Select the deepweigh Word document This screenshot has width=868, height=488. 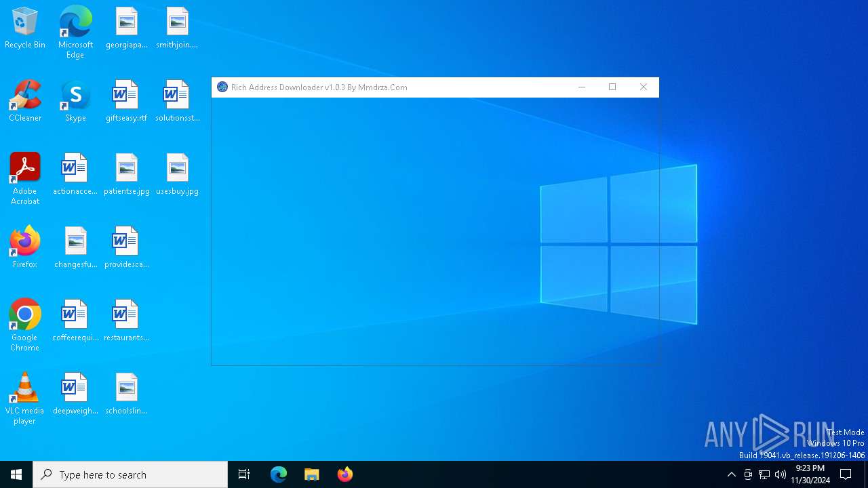coord(75,394)
